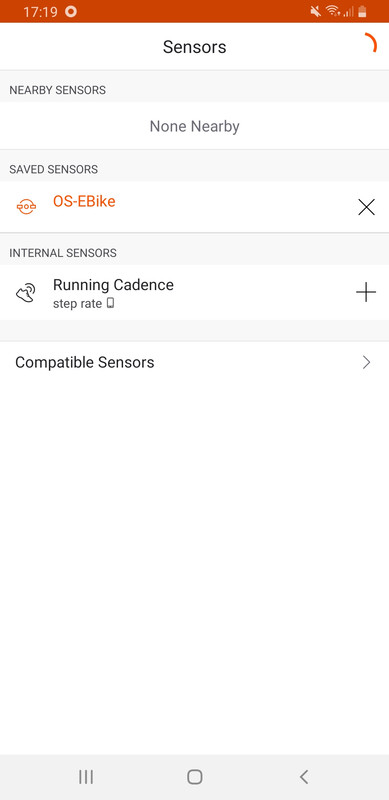Tap the Running Cadence shoe icon

click(x=26, y=293)
